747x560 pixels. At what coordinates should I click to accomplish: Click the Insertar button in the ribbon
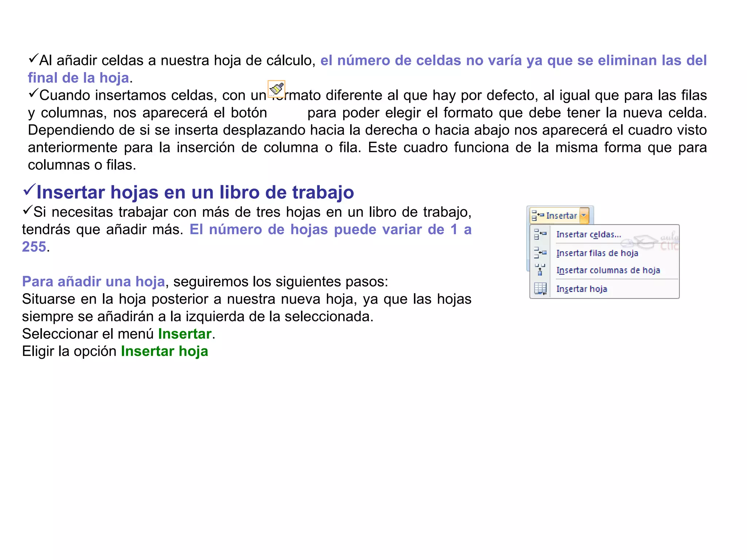[555, 215]
